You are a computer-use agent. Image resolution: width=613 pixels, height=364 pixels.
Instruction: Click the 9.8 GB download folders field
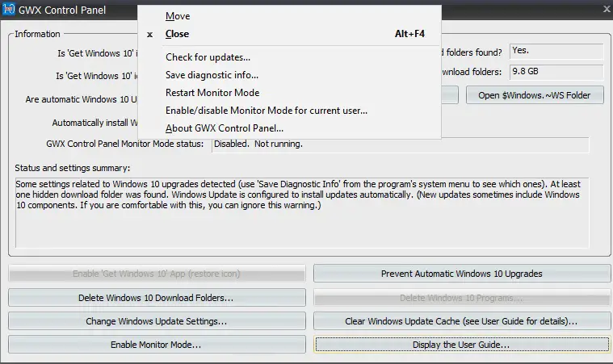point(556,72)
